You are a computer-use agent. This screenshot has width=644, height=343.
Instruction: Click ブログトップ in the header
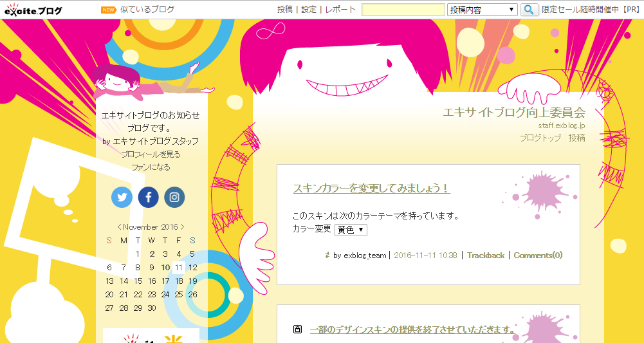(540, 138)
